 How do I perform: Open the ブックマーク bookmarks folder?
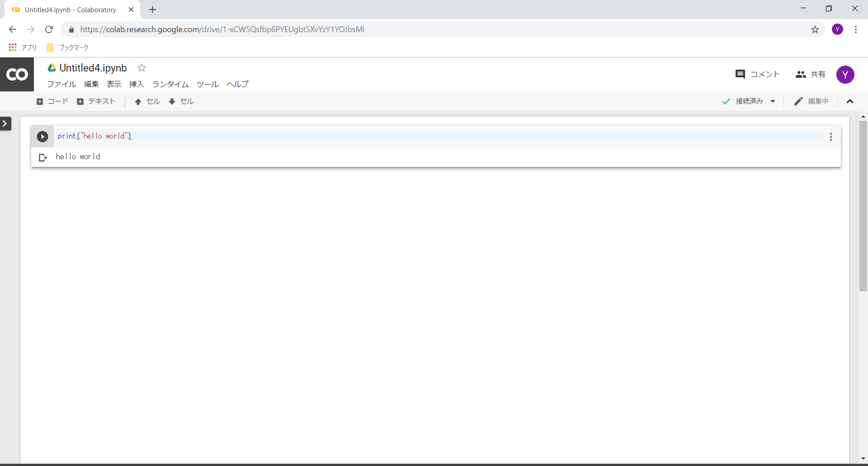(68, 48)
